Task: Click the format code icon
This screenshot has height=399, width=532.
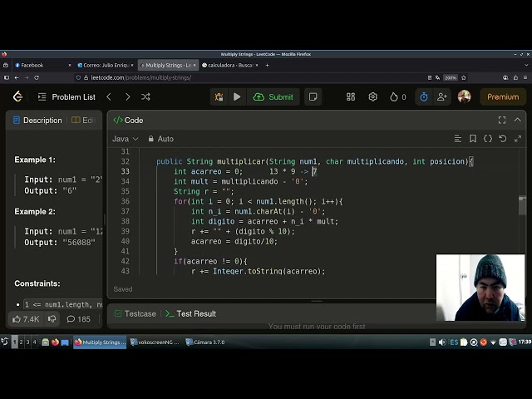Action: [458, 139]
